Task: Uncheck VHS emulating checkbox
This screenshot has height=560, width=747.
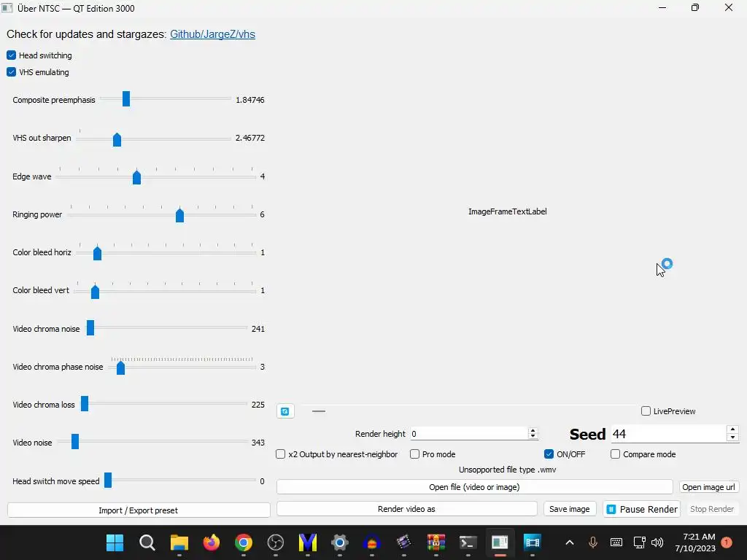Action: (x=12, y=72)
